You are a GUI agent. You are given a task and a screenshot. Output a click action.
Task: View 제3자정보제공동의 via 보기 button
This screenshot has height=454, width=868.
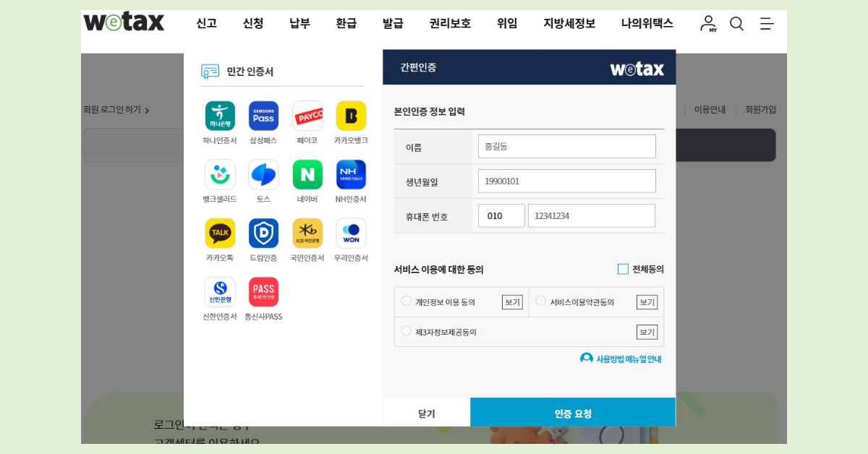(647, 332)
